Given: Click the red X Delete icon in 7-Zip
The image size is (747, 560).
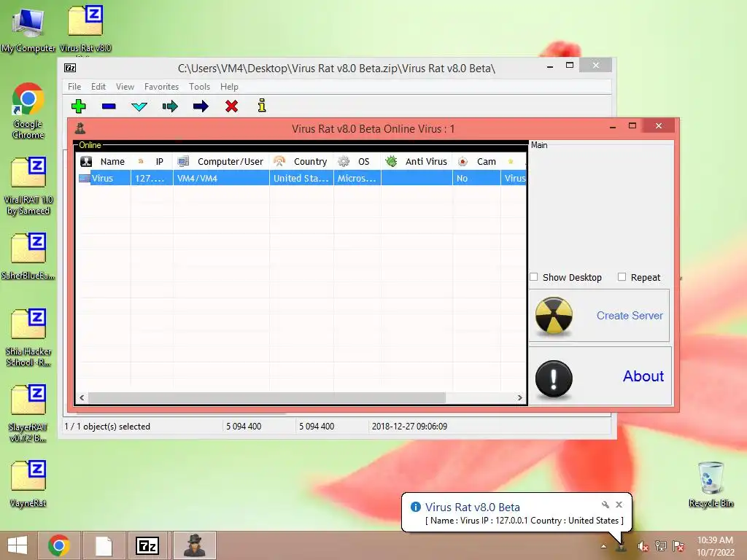Looking at the screenshot, I should (231, 106).
